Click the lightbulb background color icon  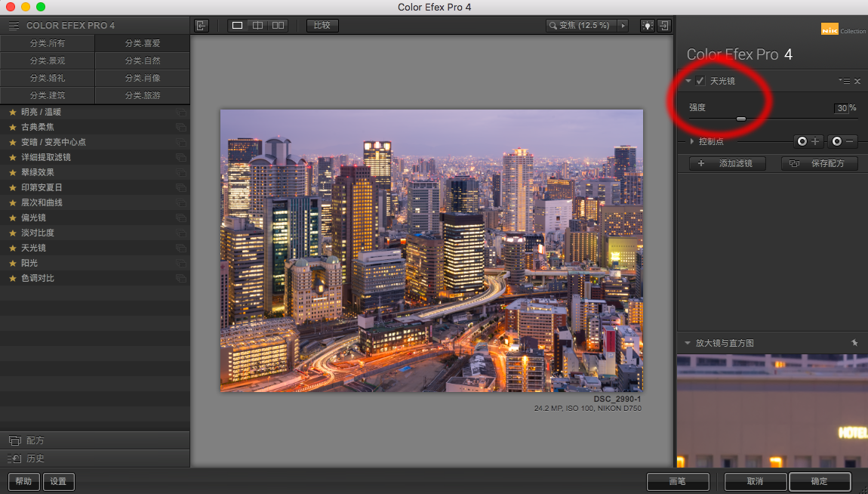click(x=648, y=26)
